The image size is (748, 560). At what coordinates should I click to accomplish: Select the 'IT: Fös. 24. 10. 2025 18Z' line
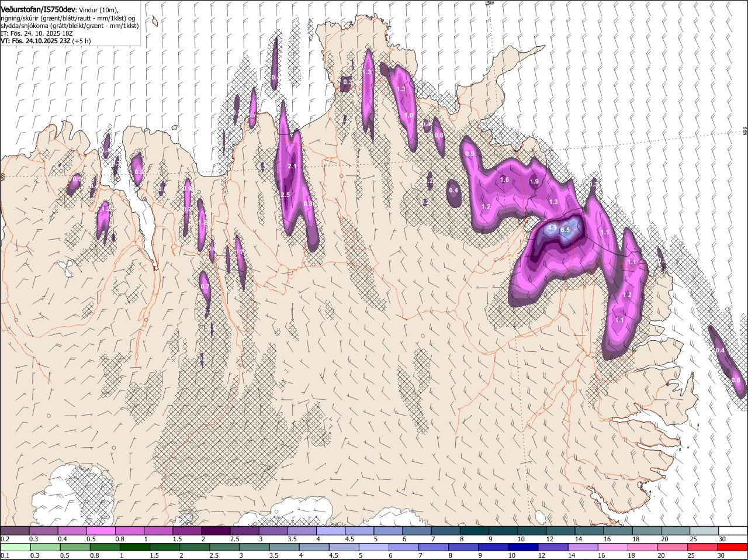point(37,33)
